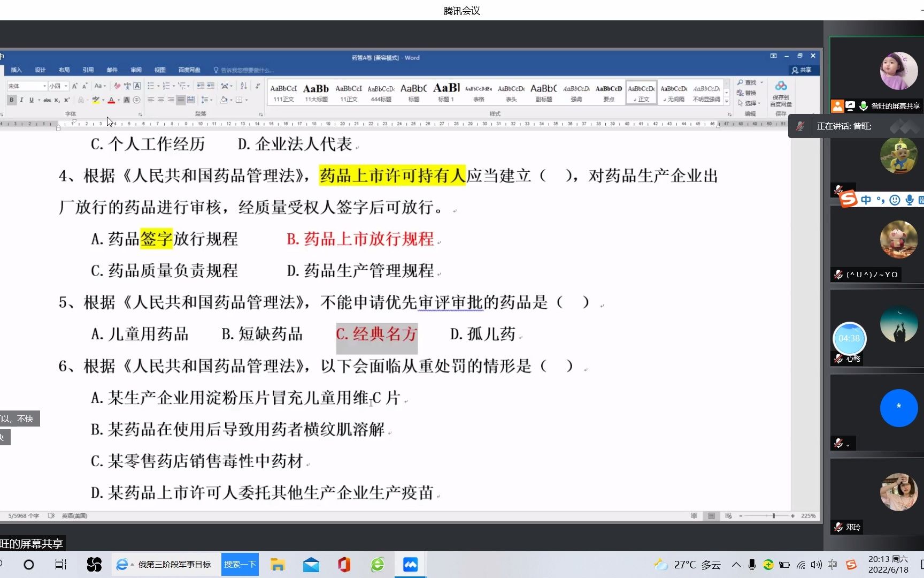Toggle character shading button

(127, 100)
